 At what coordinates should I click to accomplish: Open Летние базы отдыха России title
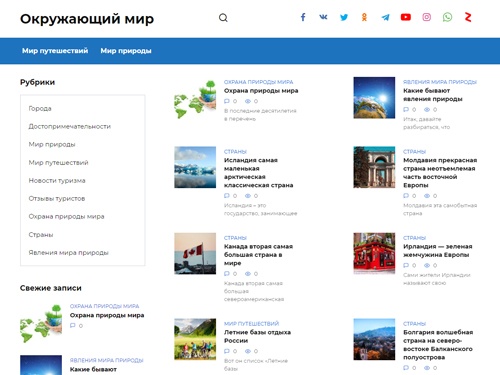coord(257,336)
